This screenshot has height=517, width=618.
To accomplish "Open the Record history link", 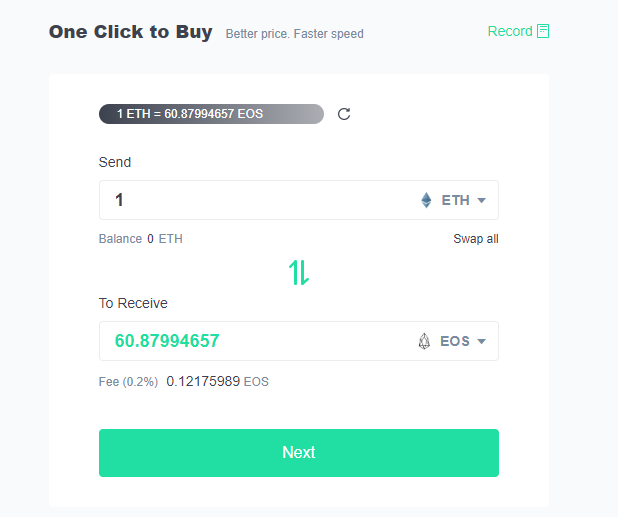I will pyautogui.click(x=518, y=31).
